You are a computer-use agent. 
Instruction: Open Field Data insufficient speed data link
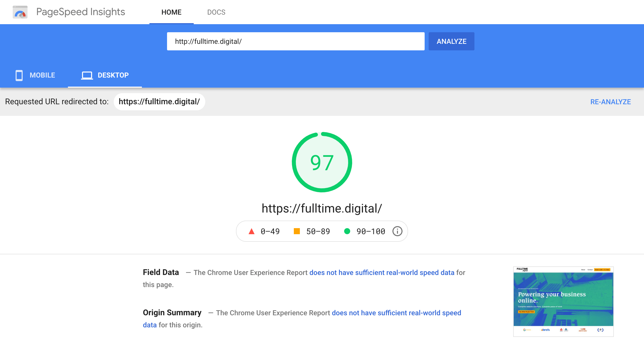(382, 272)
